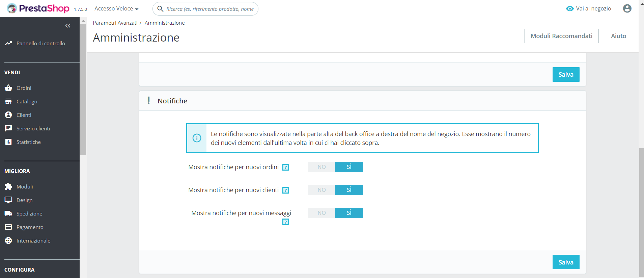Set nuovi ordini notifications to SÌ
This screenshot has width=644, height=278.
click(x=349, y=167)
